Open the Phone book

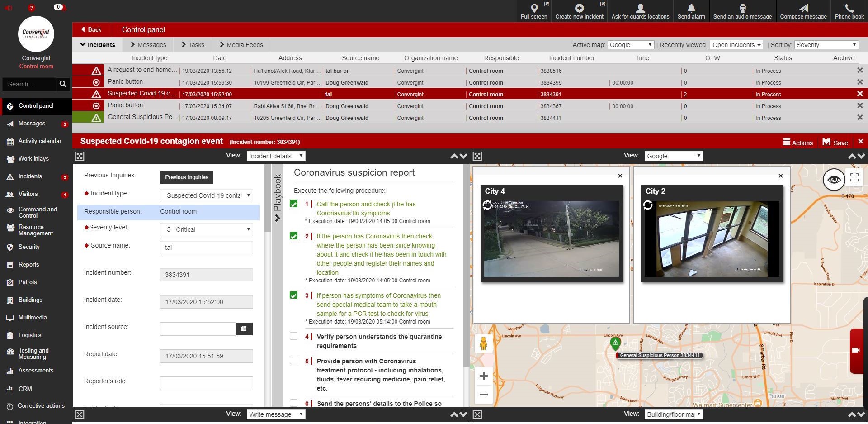pos(849,8)
